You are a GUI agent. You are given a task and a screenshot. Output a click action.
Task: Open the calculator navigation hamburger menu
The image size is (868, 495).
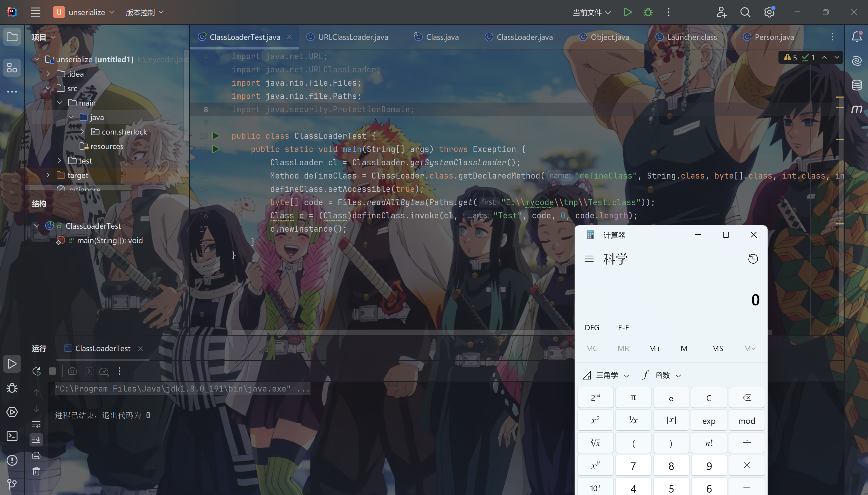[589, 259]
